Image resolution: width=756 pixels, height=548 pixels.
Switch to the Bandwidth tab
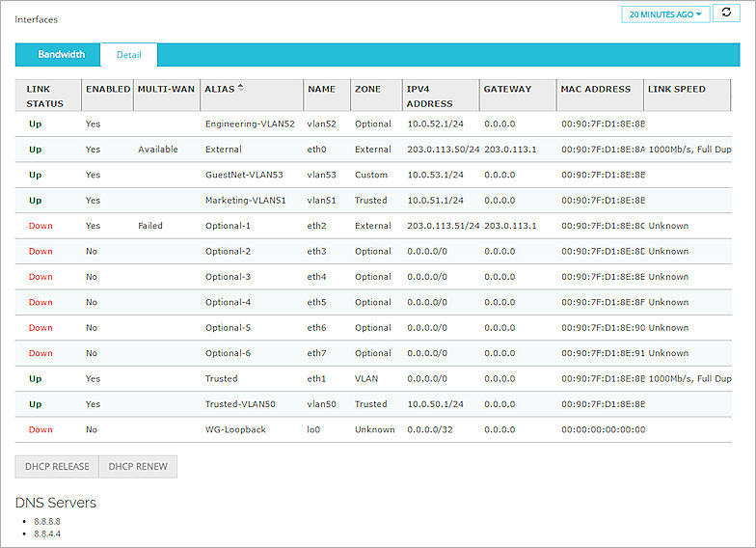pos(62,54)
